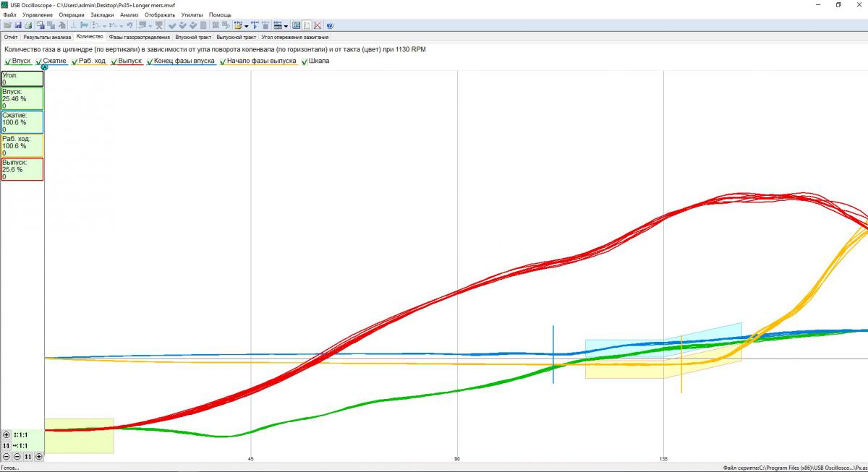The width and height of the screenshot is (868, 472).
Task: Click the vertical zoom in plus button
Action: pyautogui.click(x=7, y=435)
